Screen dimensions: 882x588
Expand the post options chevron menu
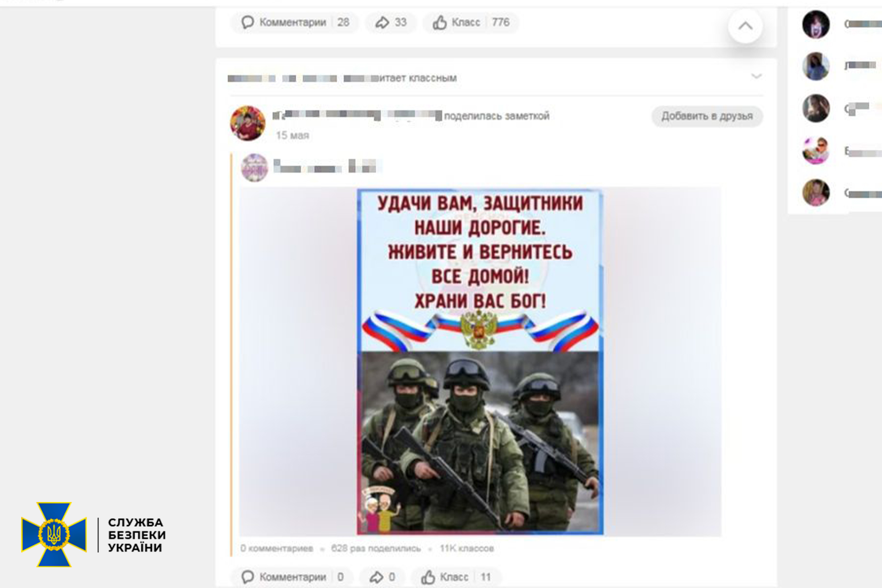pos(756,76)
